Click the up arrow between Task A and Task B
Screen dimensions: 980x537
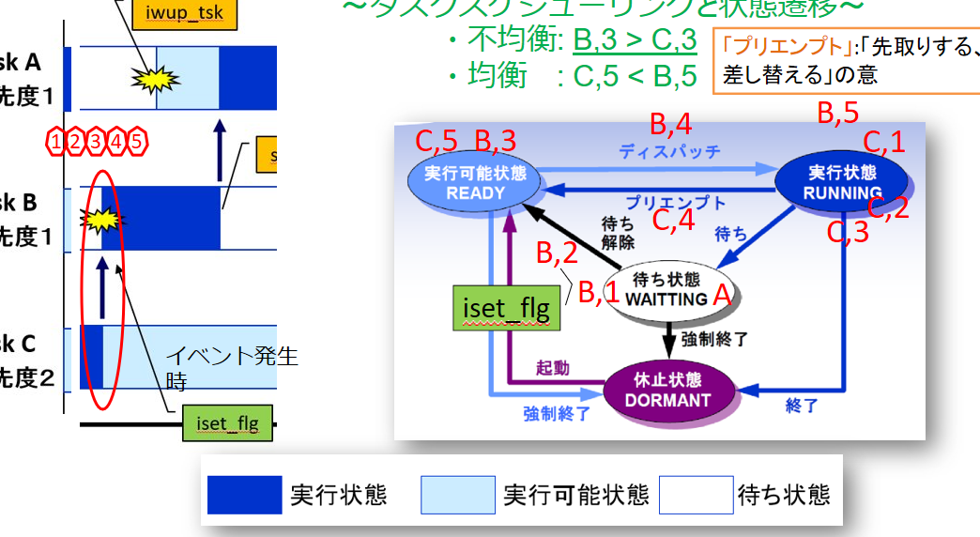220,149
